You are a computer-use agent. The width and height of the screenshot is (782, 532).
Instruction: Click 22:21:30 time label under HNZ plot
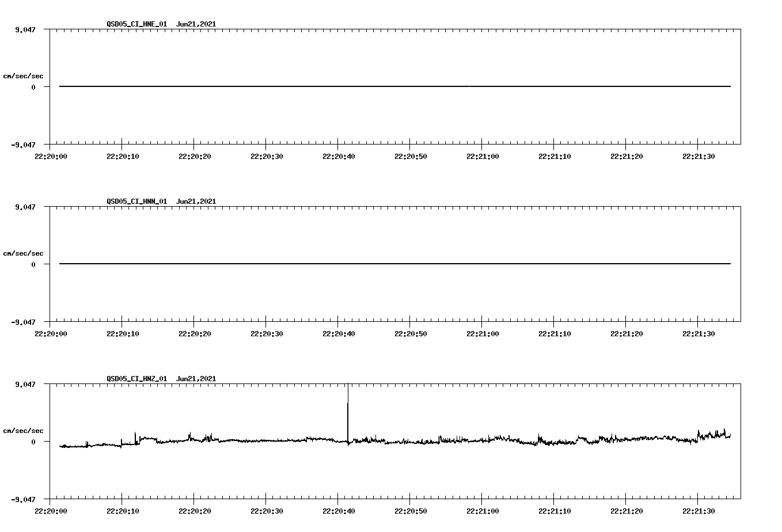tap(699, 511)
